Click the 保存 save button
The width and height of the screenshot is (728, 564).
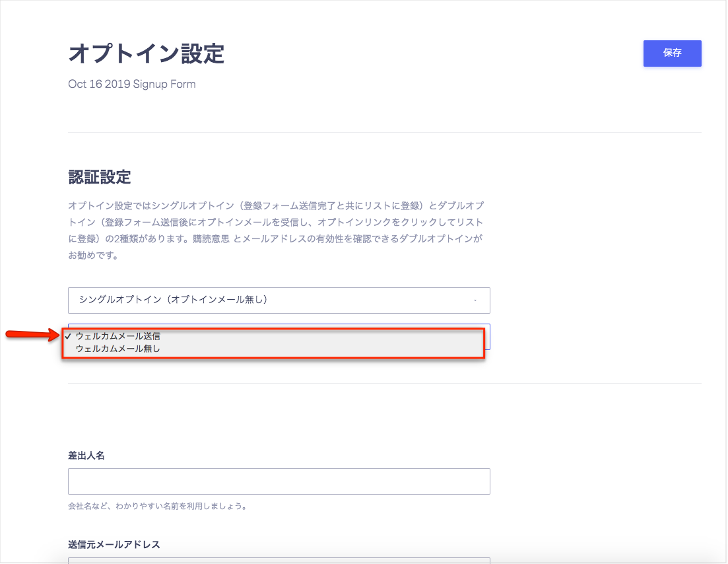click(x=672, y=53)
